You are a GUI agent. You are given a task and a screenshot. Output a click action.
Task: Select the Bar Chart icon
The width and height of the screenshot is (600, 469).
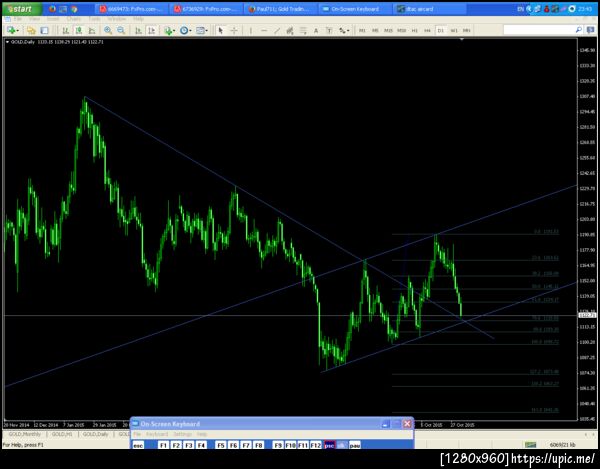(66, 30)
